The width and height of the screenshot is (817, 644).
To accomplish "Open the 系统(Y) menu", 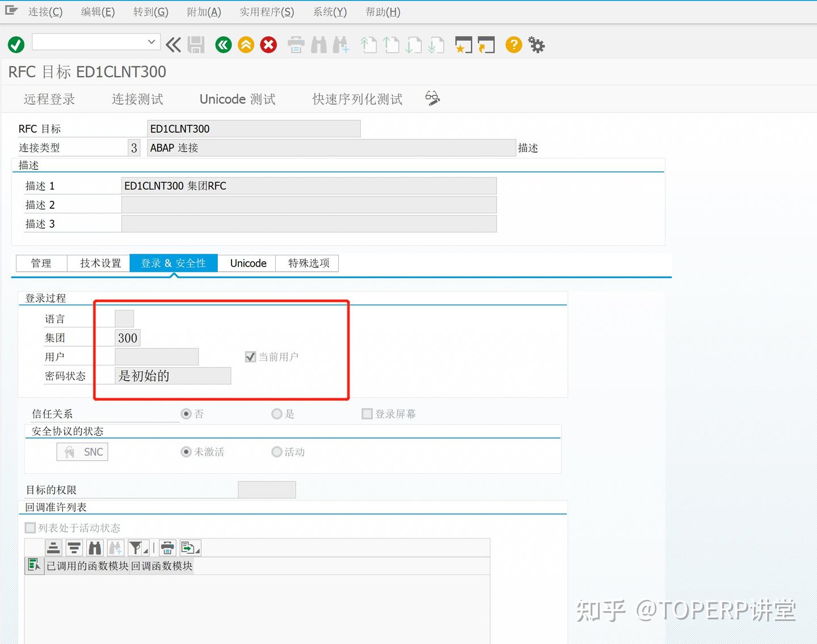I will pyautogui.click(x=329, y=11).
